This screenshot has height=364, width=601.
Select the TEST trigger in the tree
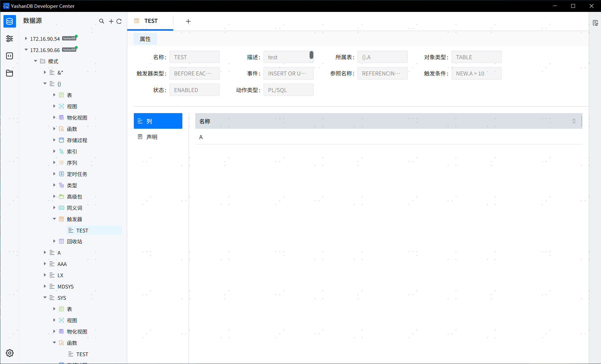pos(82,230)
